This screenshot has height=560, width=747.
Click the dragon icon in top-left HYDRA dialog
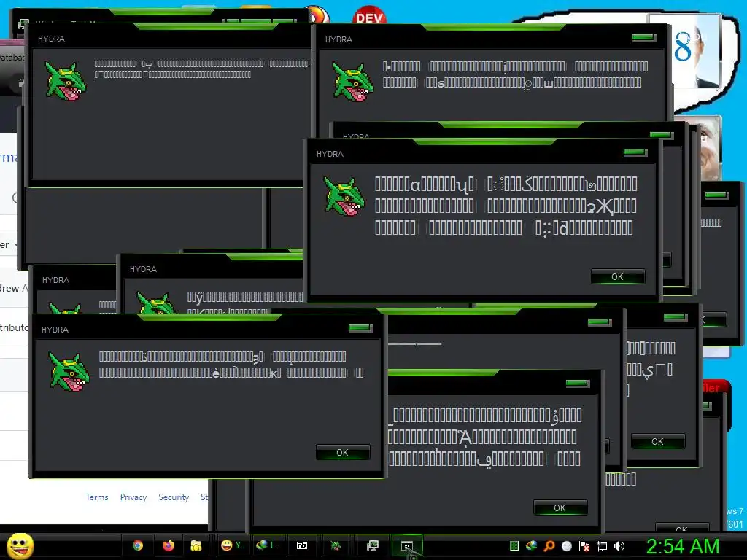coord(66,81)
